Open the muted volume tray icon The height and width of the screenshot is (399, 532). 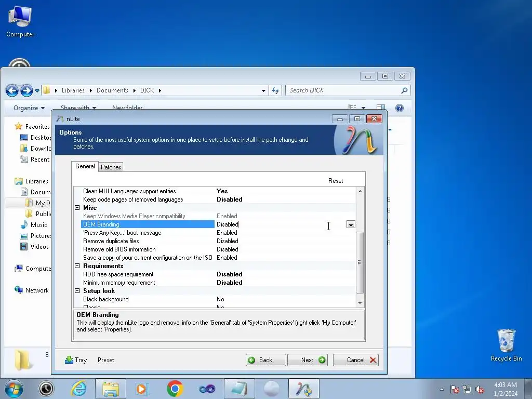[x=480, y=389]
